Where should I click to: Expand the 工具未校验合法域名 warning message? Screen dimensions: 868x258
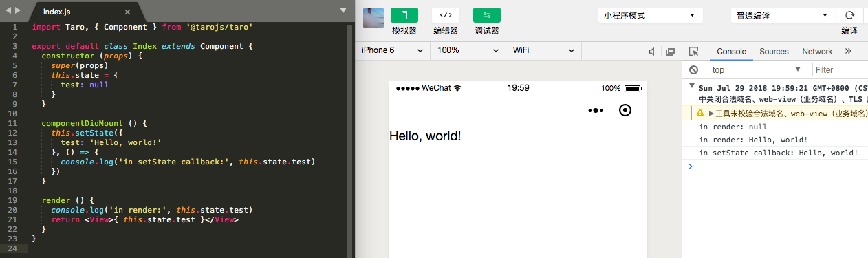pyautogui.click(x=711, y=113)
